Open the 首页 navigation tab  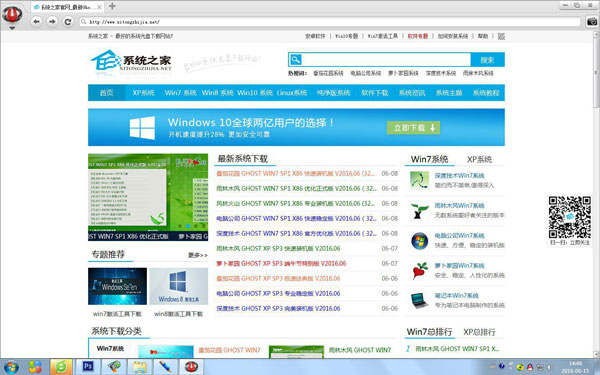click(x=106, y=93)
